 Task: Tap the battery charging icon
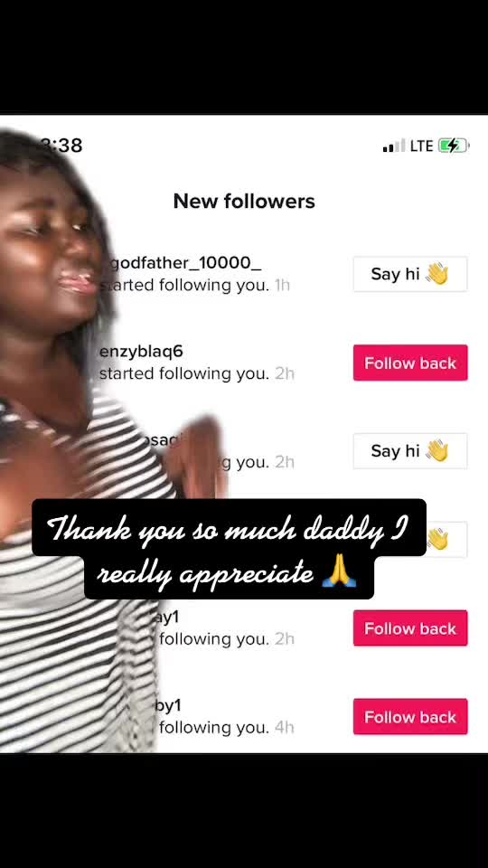coord(454,146)
